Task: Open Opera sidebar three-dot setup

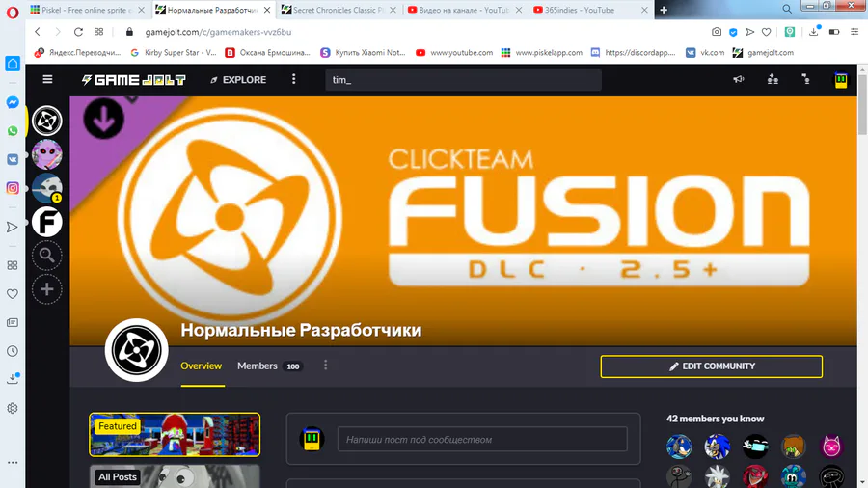Action: tap(13, 463)
